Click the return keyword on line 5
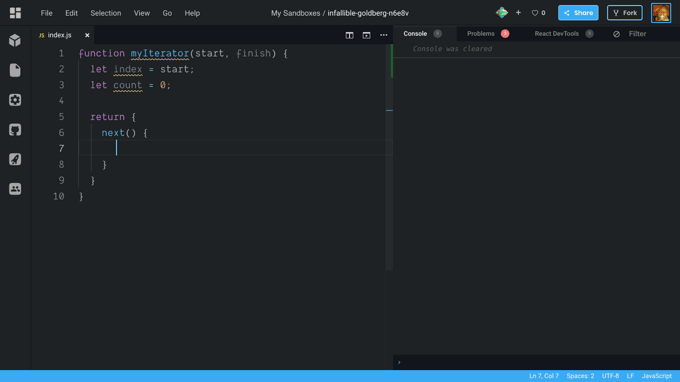The height and width of the screenshot is (382, 680). (107, 117)
